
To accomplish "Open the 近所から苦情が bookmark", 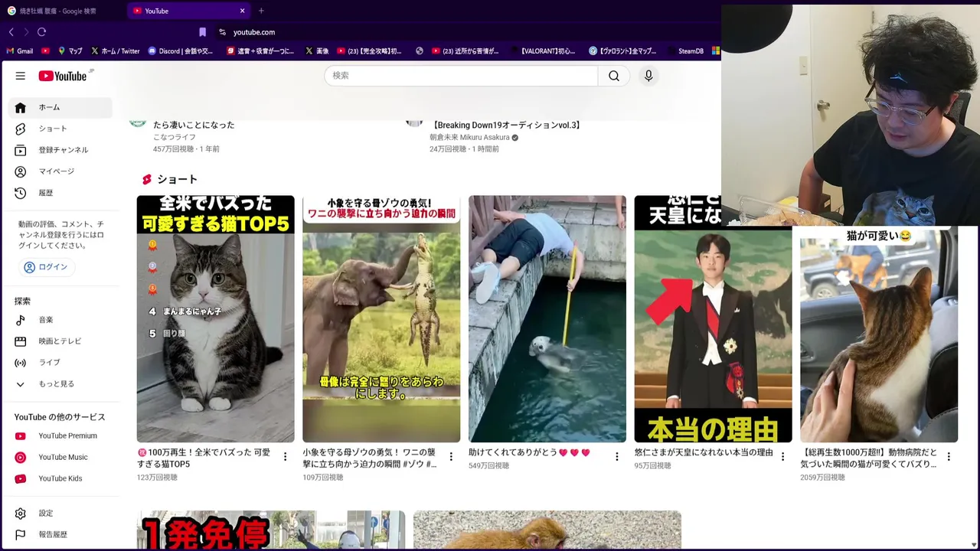I will [465, 51].
